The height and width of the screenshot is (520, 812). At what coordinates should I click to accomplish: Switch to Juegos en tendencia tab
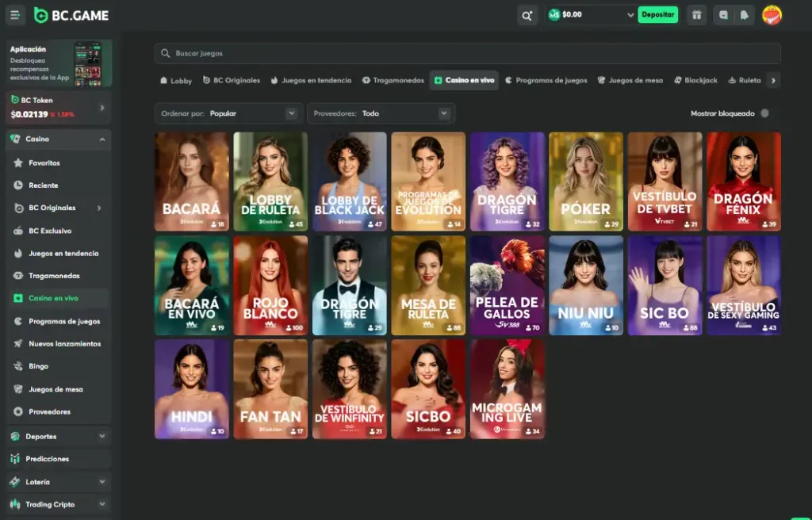pyautogui.click(x=311, y=80)
